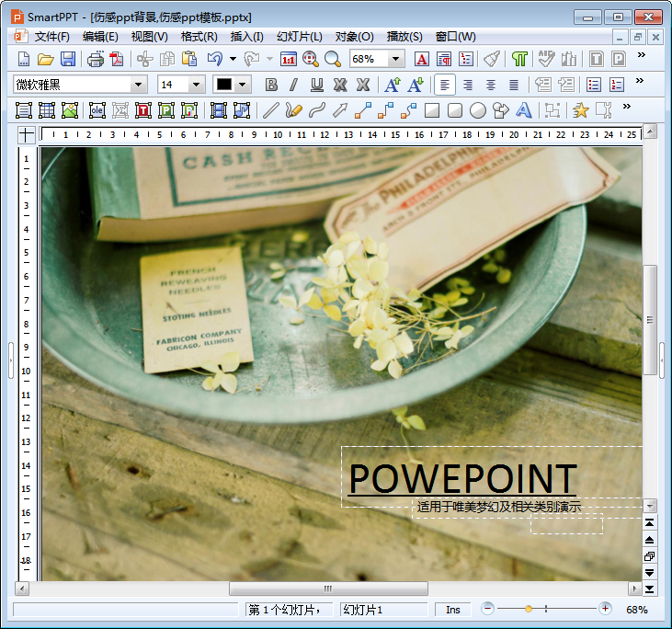This screenshot has width=672, height=629.
Task: Open the 幻灯片(L) menu
Action: pyautogui.click(x=299, y=37)
